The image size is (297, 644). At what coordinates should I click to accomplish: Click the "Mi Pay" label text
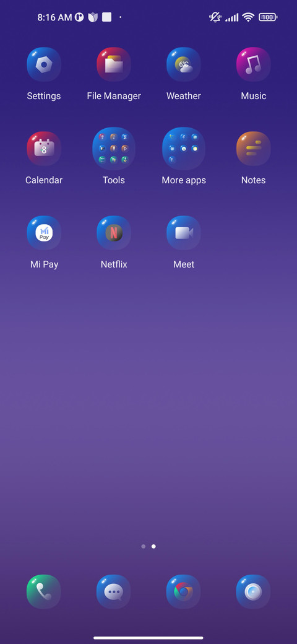pyautogui.click(x=45, y=264)
